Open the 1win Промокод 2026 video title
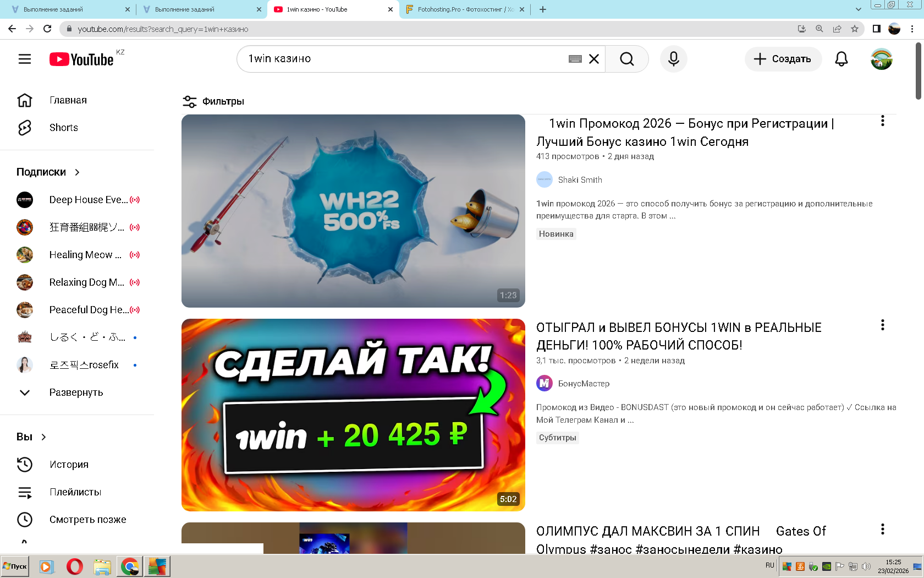The height and width of the screenshot is (578, 924). coord(685,133)
